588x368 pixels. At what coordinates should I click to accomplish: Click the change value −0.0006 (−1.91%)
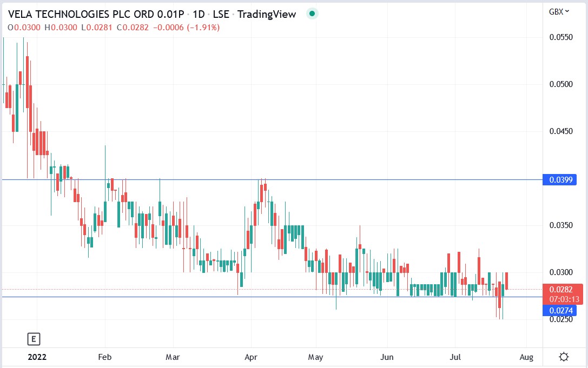[x=187, y=28]
